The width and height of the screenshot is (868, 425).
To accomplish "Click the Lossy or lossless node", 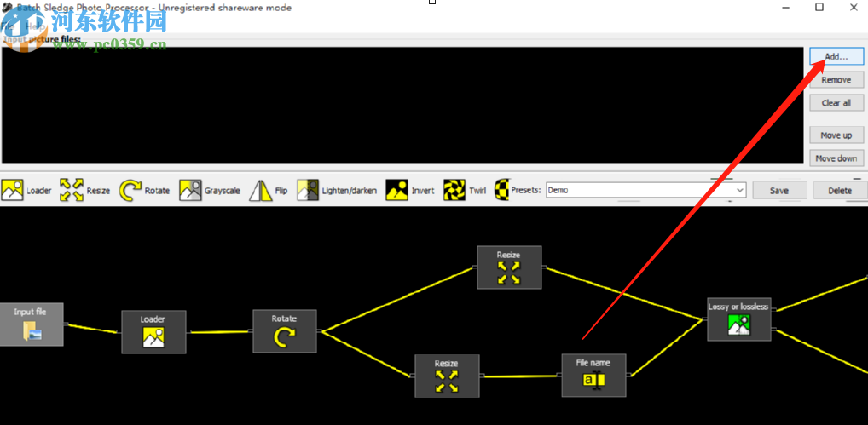I will click(x=739, y=319).
